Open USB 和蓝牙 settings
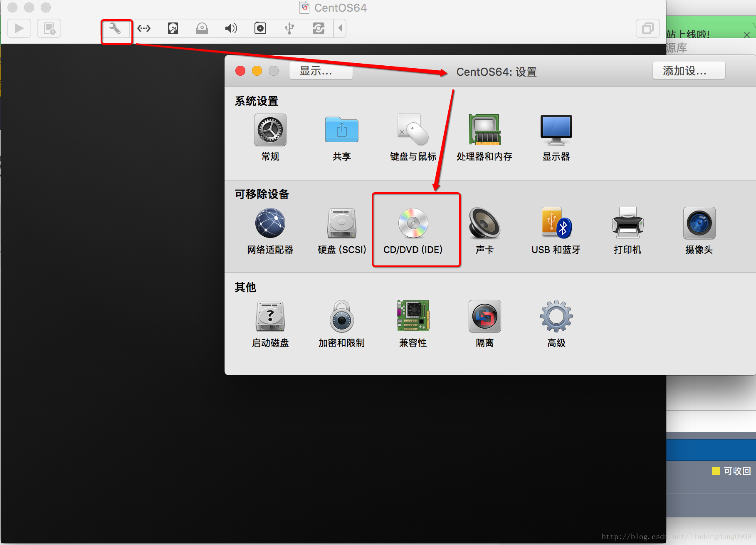Viewport: 756px width, 545px height. click(556, 231)
